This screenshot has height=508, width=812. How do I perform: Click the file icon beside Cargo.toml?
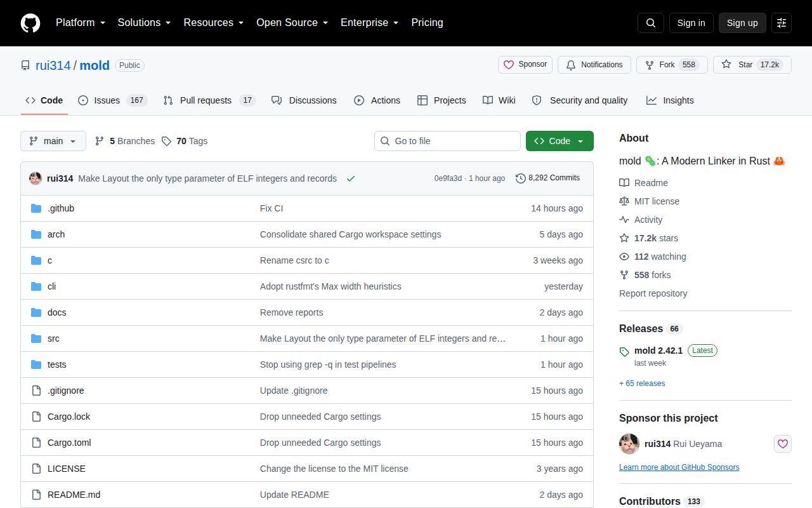click(x=36, y=443)
